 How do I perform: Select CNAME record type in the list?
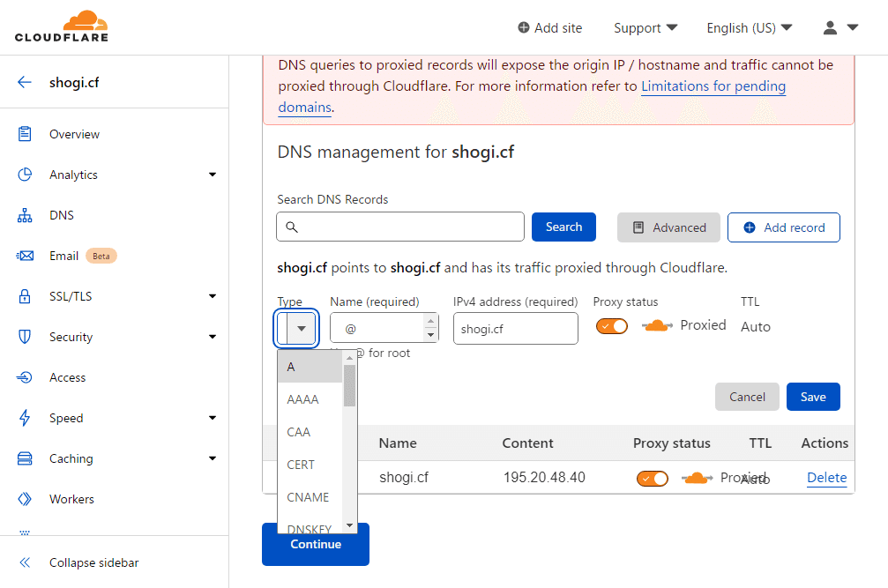pos(310,497)
